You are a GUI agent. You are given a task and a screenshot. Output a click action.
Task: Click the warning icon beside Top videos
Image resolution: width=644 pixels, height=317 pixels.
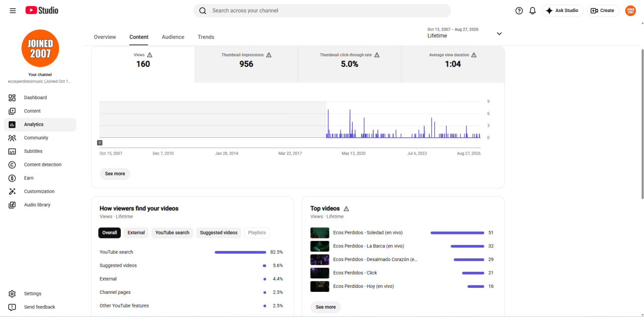click(346, 208)
